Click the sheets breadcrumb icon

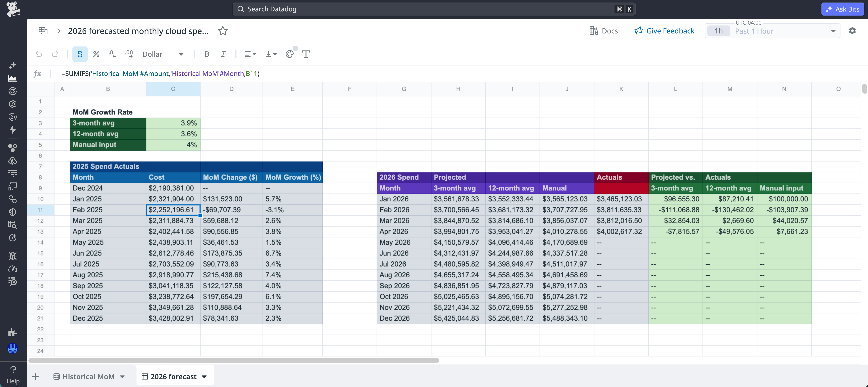[43, 31]
